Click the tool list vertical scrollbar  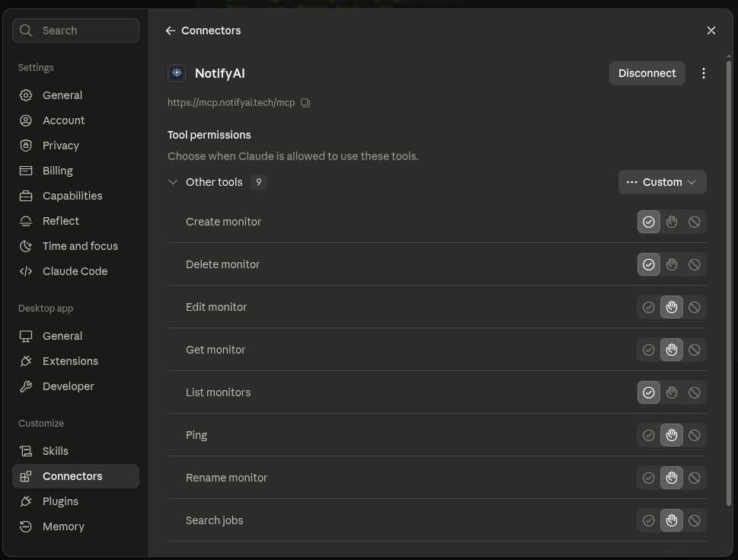729,283
